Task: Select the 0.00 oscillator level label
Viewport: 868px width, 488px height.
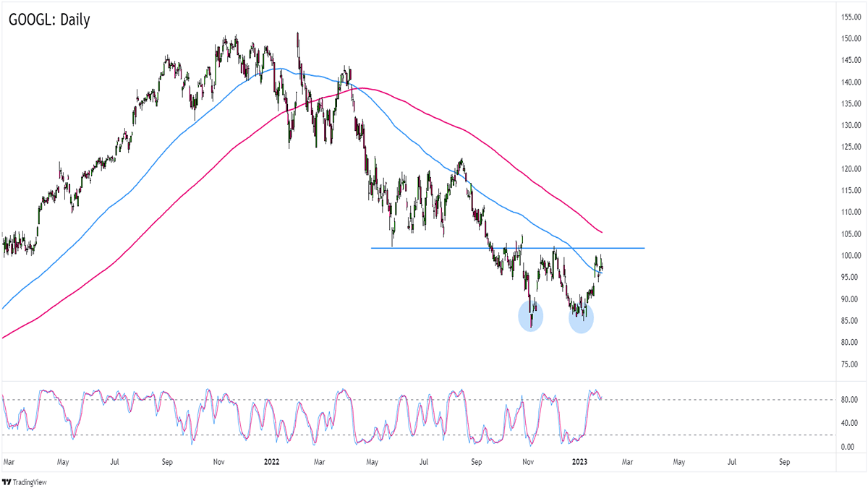Action: tap(847, 447)
